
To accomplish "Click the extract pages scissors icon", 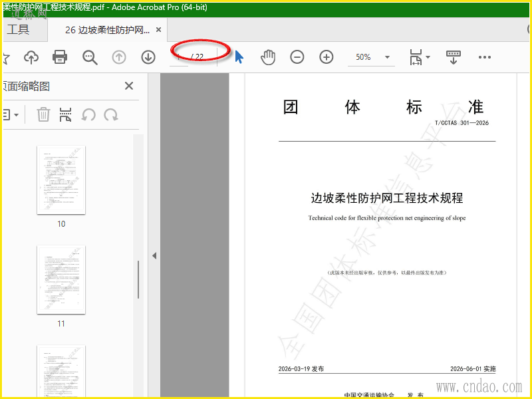I will pos(65,114).
